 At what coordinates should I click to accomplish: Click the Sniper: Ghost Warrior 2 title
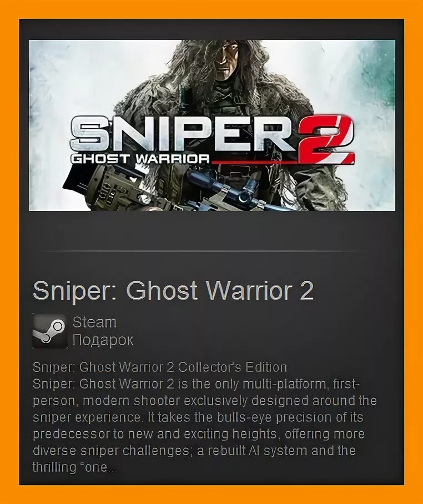173,291
